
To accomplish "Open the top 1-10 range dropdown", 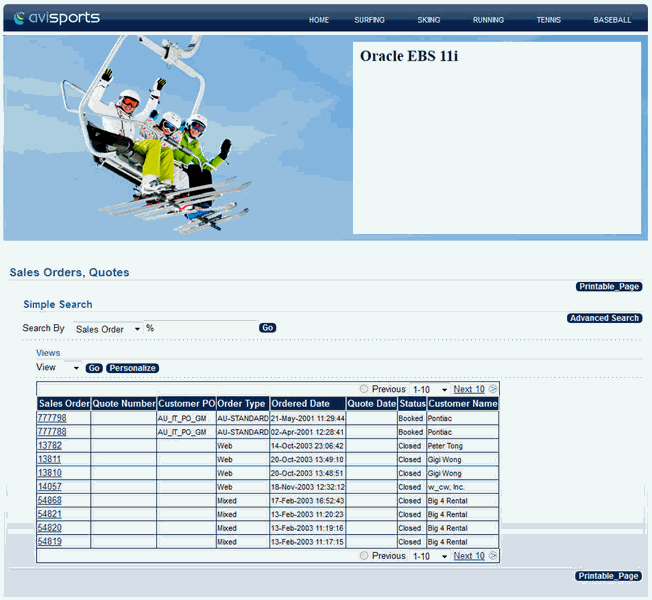I will pos(429,389).
